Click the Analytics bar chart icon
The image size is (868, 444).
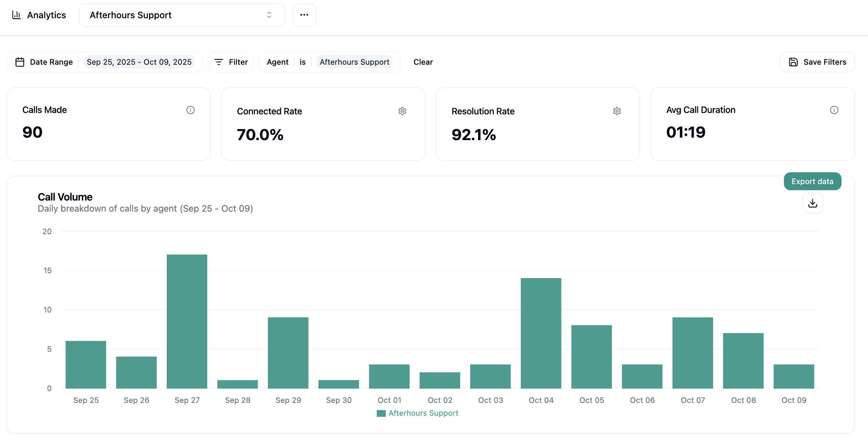pos(17,15)
